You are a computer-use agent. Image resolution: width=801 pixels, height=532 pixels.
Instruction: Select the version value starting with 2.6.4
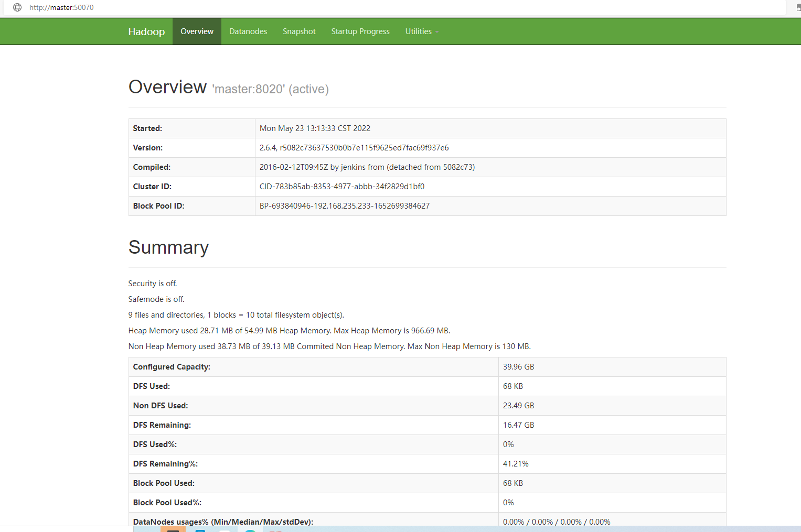[354, 148]
